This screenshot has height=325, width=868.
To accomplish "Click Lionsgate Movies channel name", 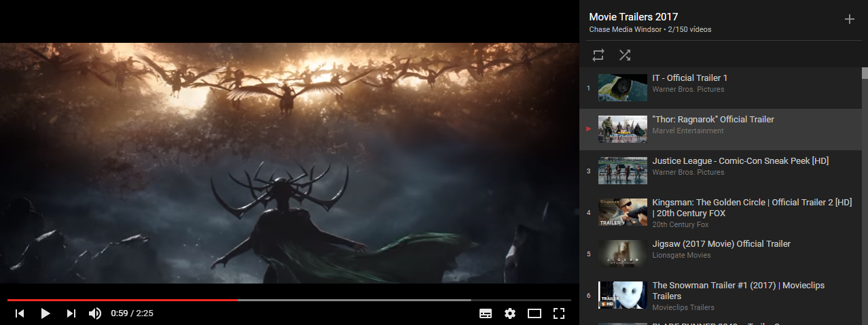I will (x=681, y=256).
